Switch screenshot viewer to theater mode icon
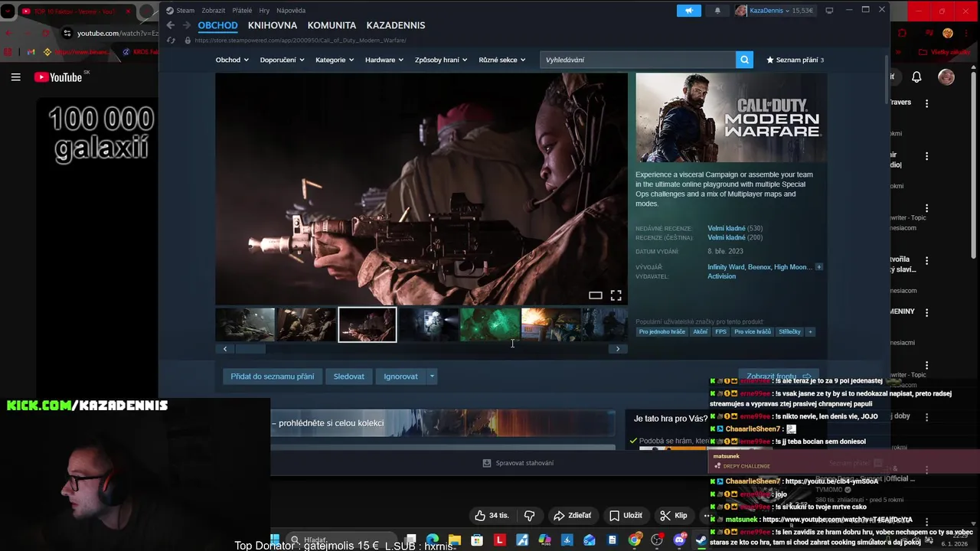 [595, 295]
